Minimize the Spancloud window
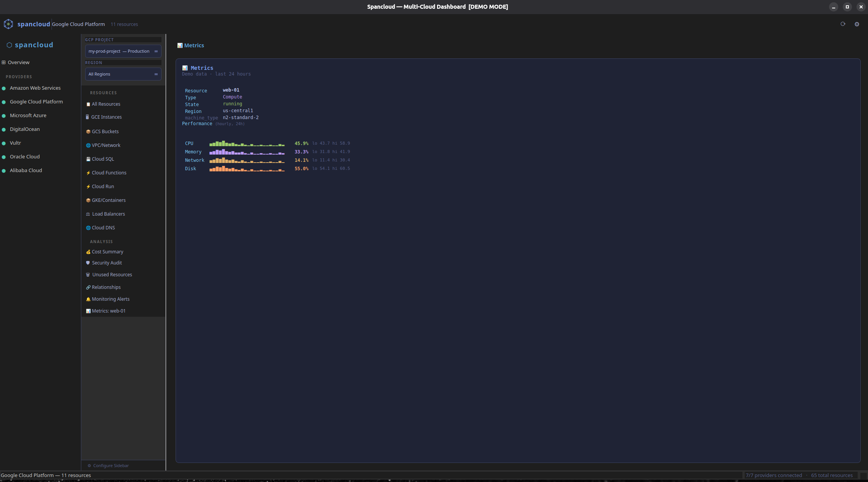 (x=834, y=7)
